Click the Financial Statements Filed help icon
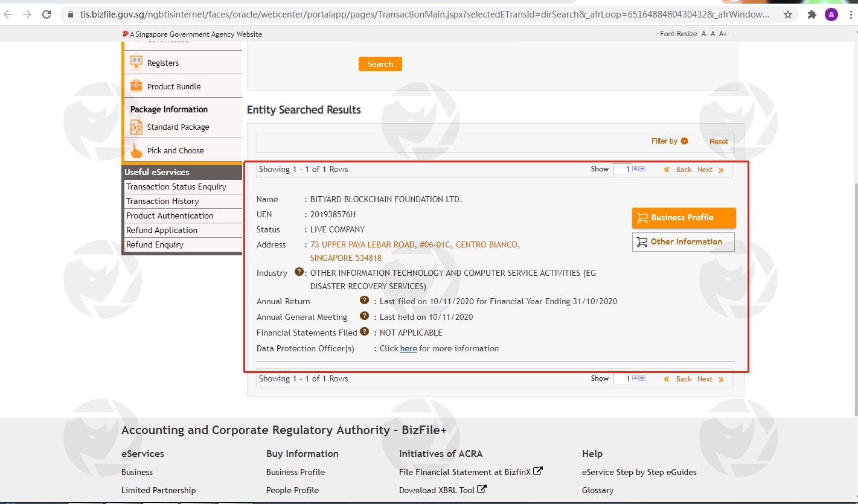 point(364,331)
